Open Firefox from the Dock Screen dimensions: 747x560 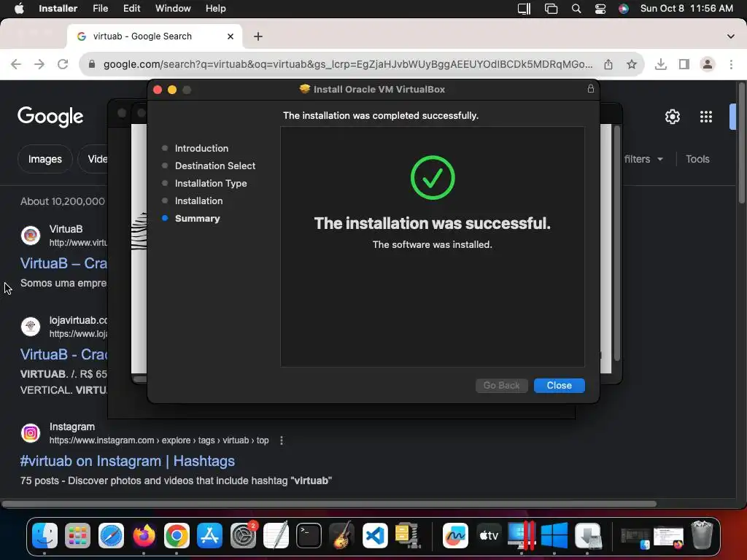coord(144,536)
